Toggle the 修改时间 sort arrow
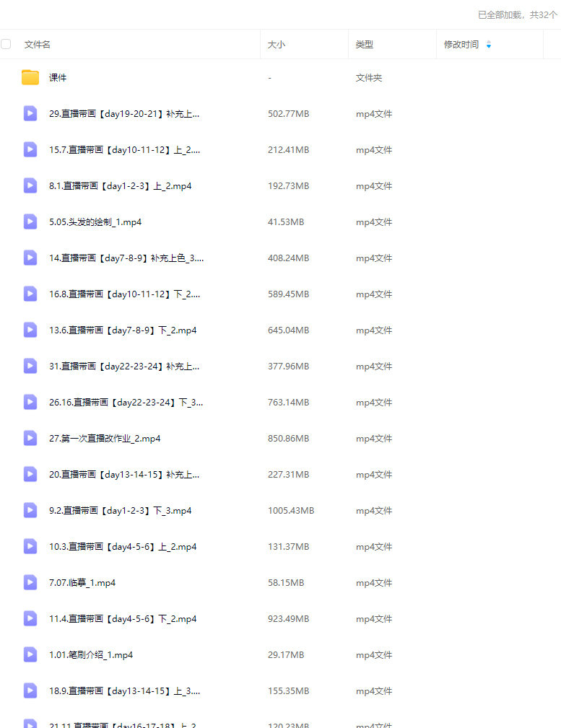The width and height of the screenshot is (561, 728). pos(489,45)
